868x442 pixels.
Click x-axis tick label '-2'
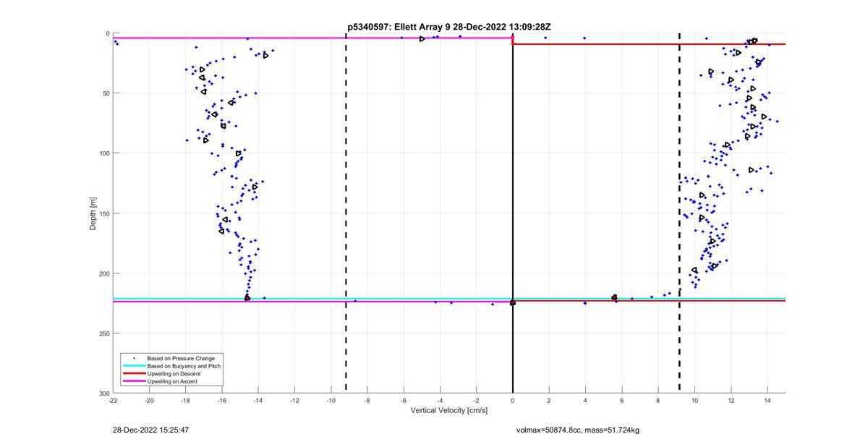tap(476, 400)
